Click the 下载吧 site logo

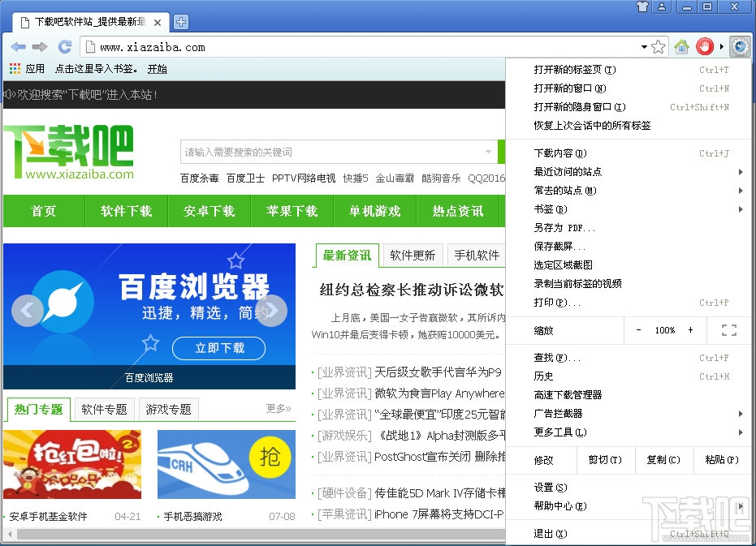pos(68,153)
